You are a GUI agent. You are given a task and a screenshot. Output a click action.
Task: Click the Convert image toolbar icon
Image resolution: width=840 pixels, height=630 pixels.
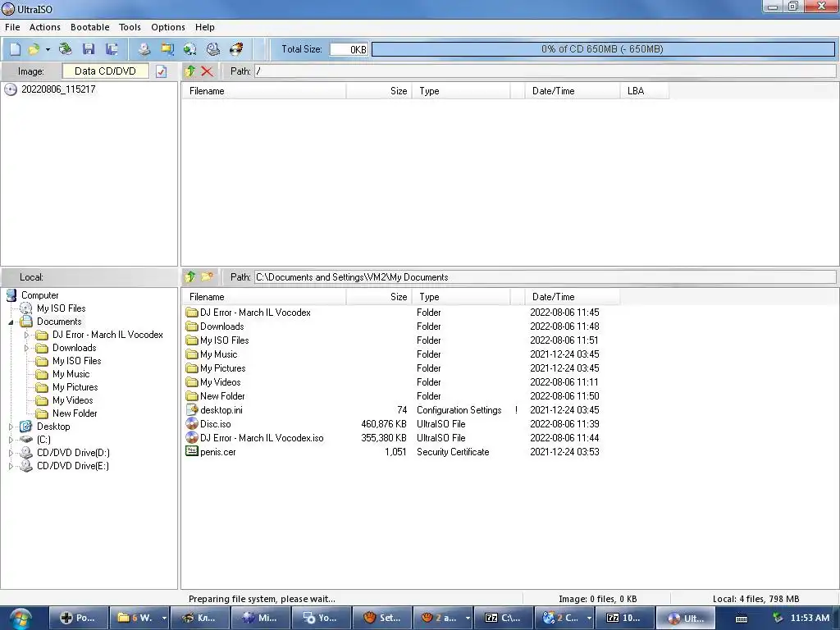189,49
